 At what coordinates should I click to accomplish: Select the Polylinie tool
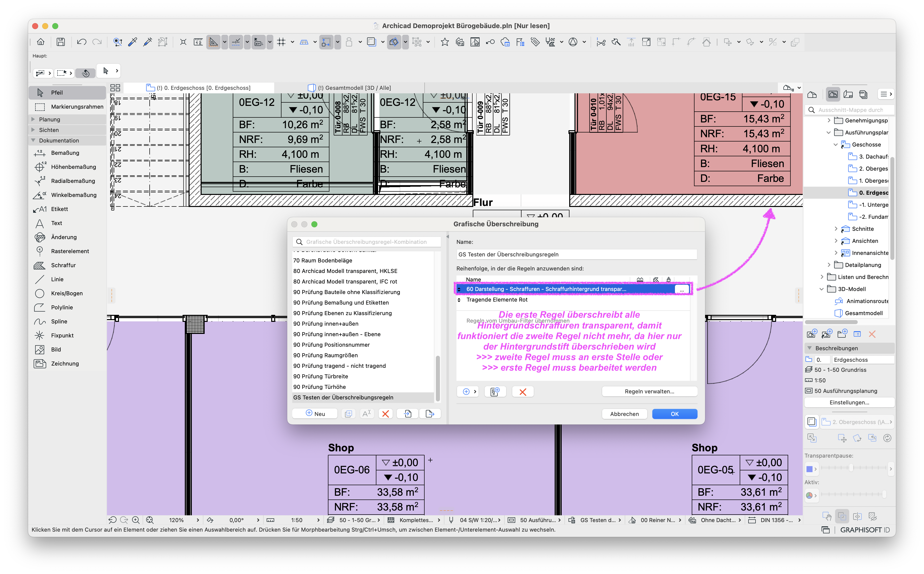pos(68,307)
